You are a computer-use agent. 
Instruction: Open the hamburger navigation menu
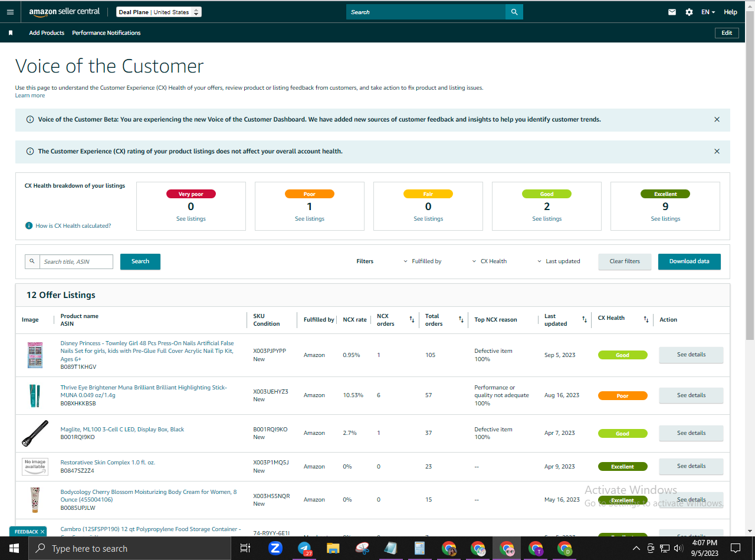[10, 12]
